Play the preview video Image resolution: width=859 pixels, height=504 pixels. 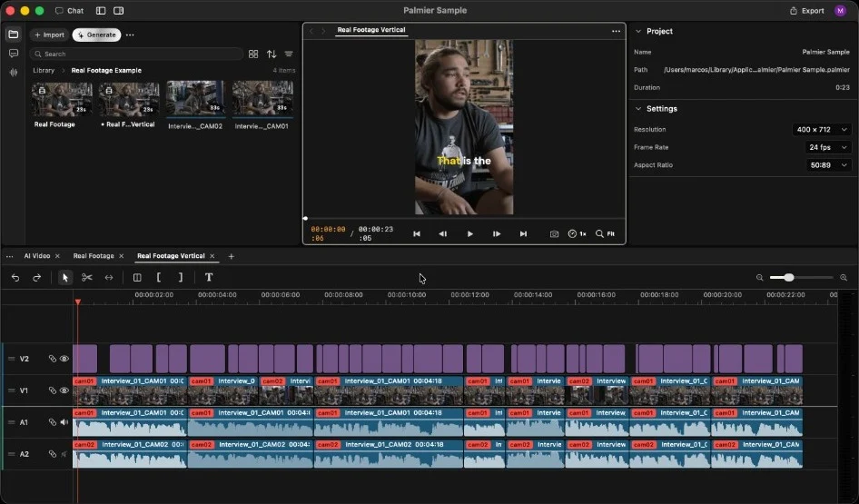coord(469,234)
